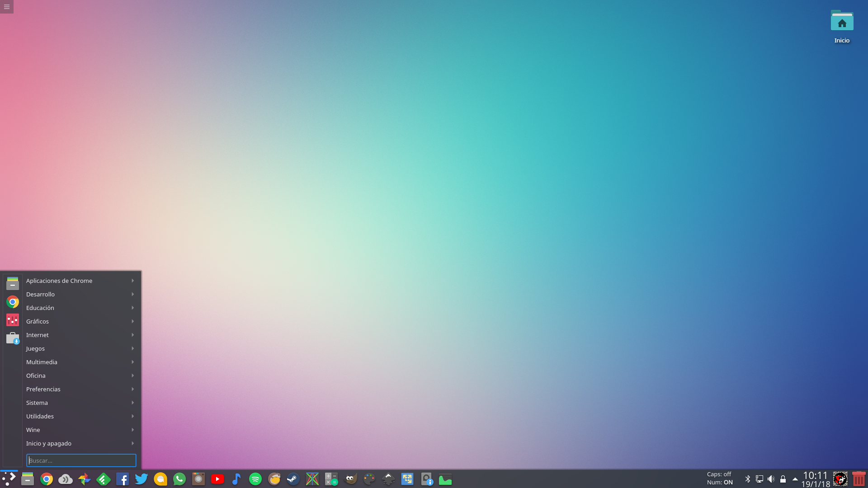Open the volume tray icon
Image resolution: width=868 pixels, height=488 pixels.
(771, 479)
